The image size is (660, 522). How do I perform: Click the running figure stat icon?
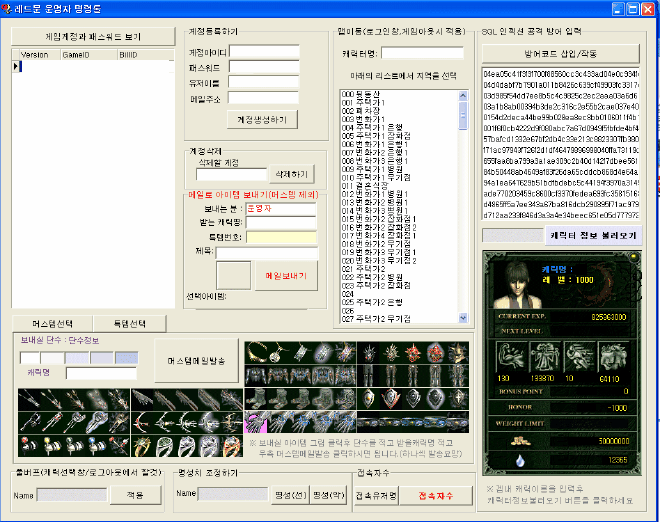[579, 355]
